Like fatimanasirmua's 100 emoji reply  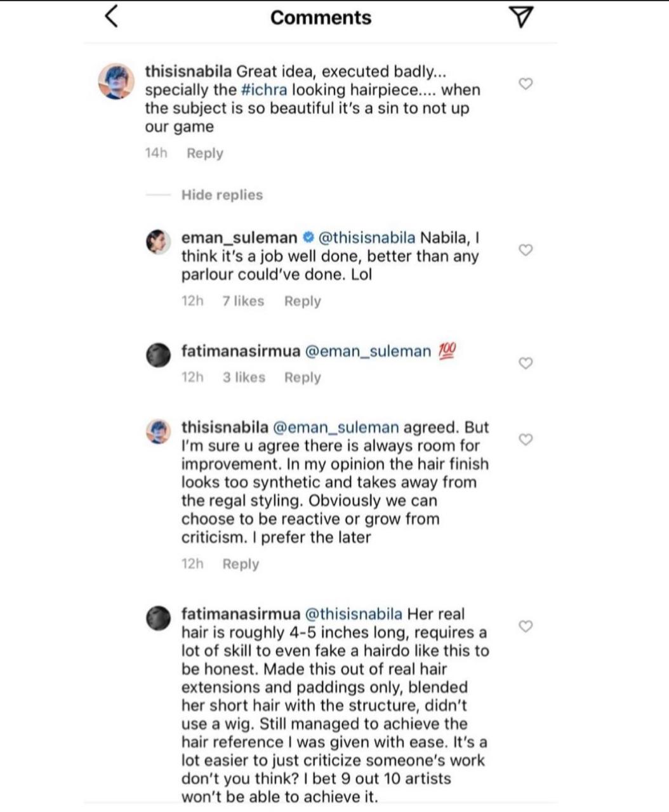point(526,363)
